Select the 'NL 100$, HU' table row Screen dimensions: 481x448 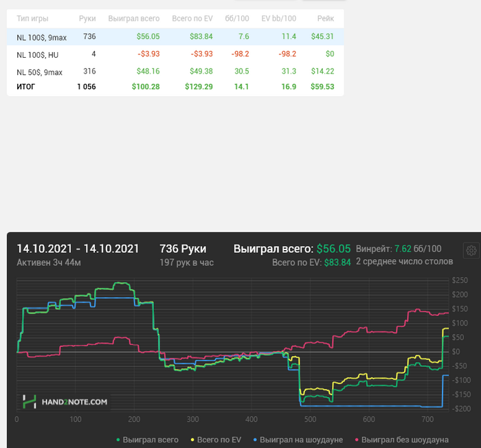point(175,54)
